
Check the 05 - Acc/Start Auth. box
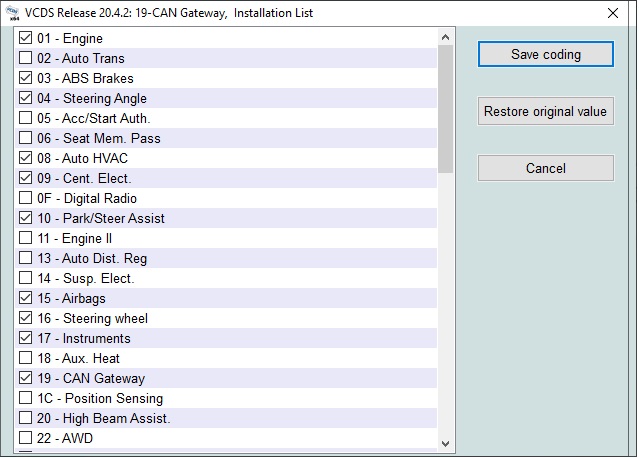pyautogui.click(x=25, y=118)
